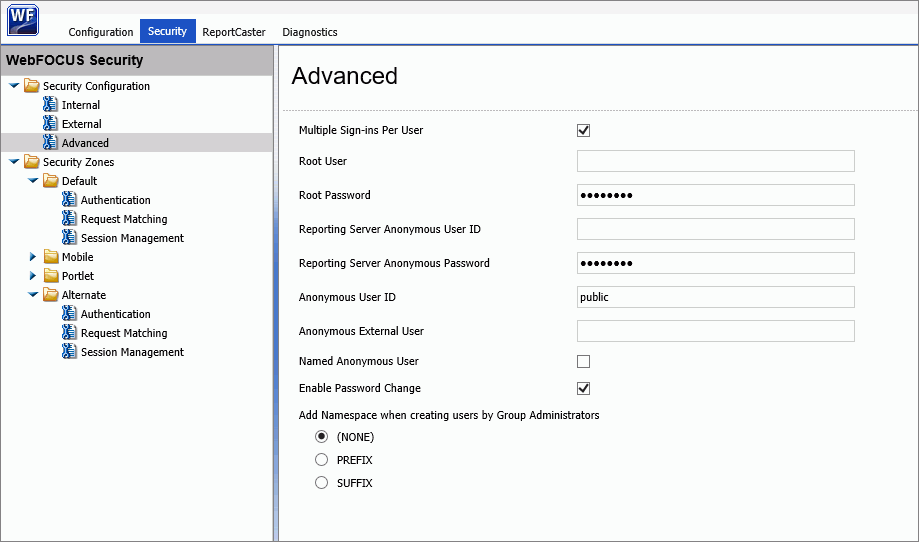Open the ReportCaster tab
The height and width of the screenshot is (542, 919).
[x=234, y=32]
